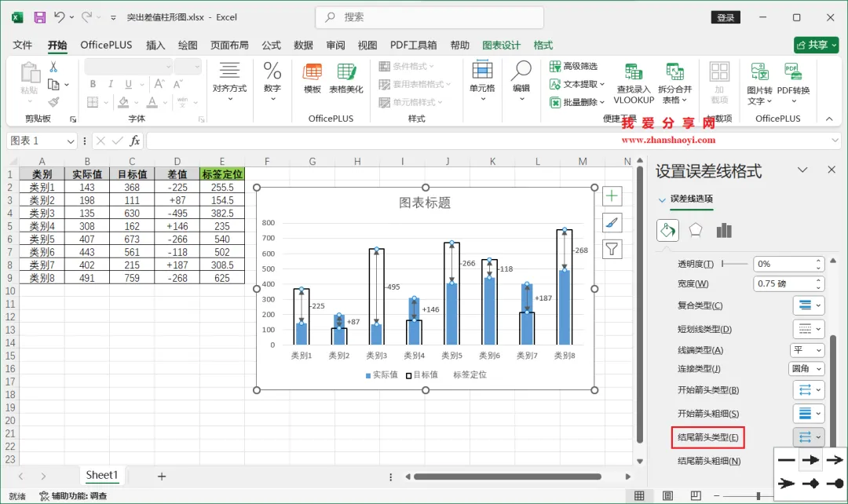Switch to the 图表设计 Chart Design tab
848x504 pixels.
pos(501,45)
